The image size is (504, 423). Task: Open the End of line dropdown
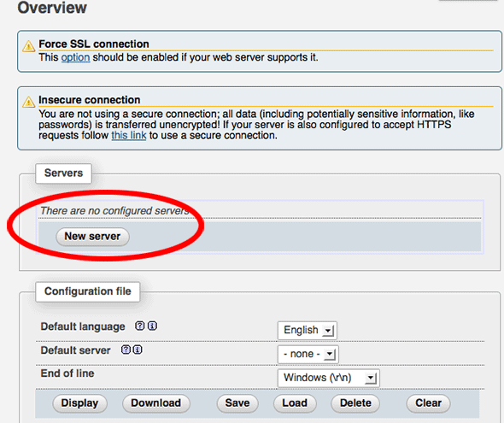329,378
